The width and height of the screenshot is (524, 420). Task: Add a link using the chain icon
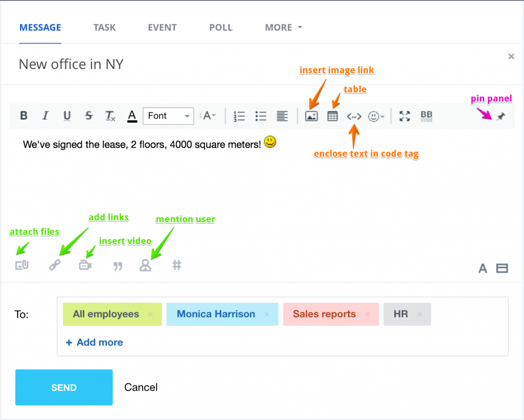pyautogui.click(x=55, y=266)
